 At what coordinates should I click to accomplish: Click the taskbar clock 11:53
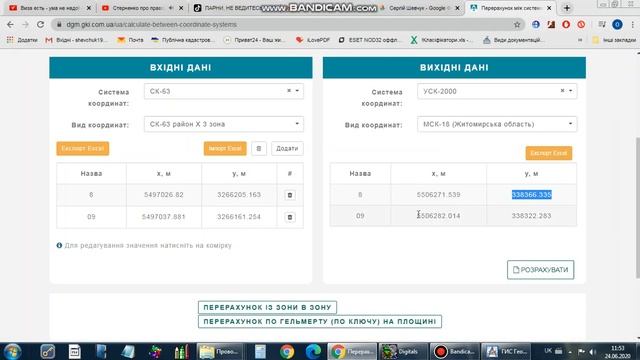617,351
